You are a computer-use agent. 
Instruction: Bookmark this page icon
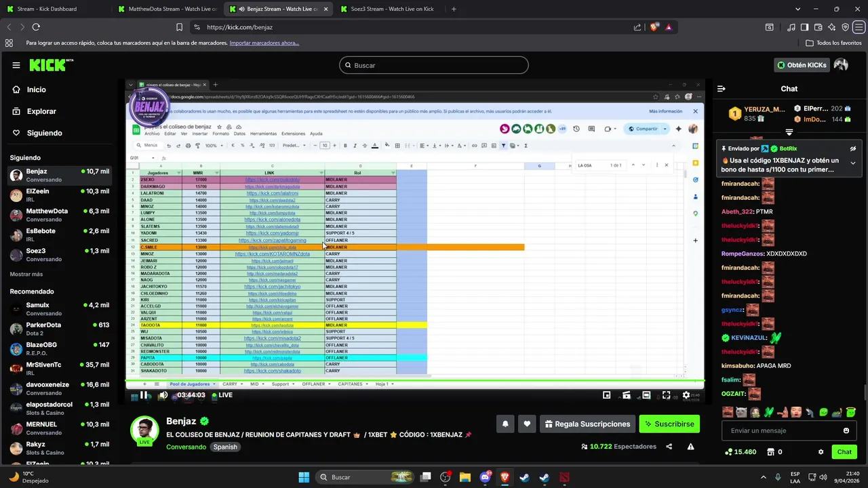tap(179, 27)
